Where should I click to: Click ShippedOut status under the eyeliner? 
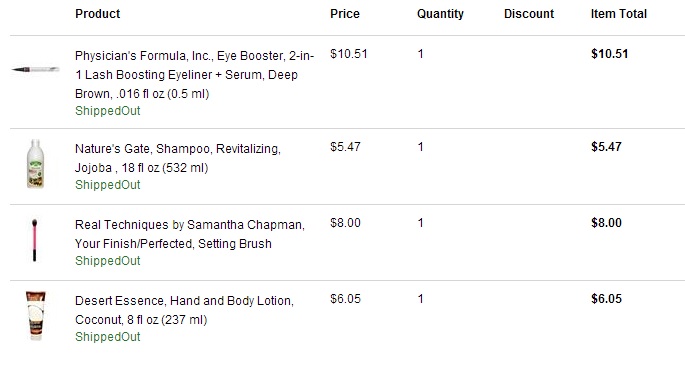coord(107,111)
